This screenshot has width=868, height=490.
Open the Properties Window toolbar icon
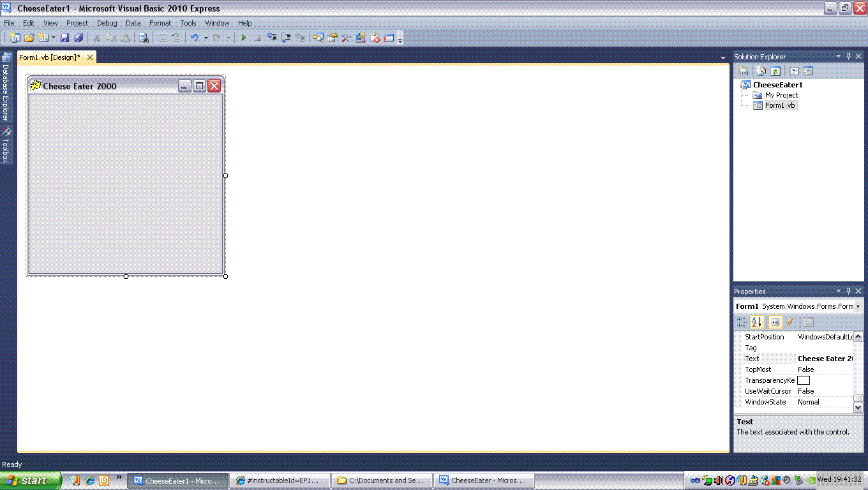click(x=332, y=38)
